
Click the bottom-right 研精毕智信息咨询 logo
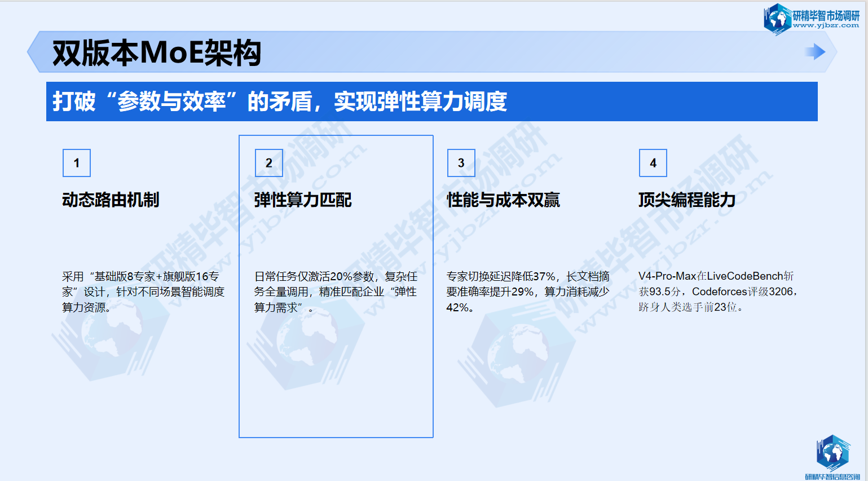(x=832, y=457)
